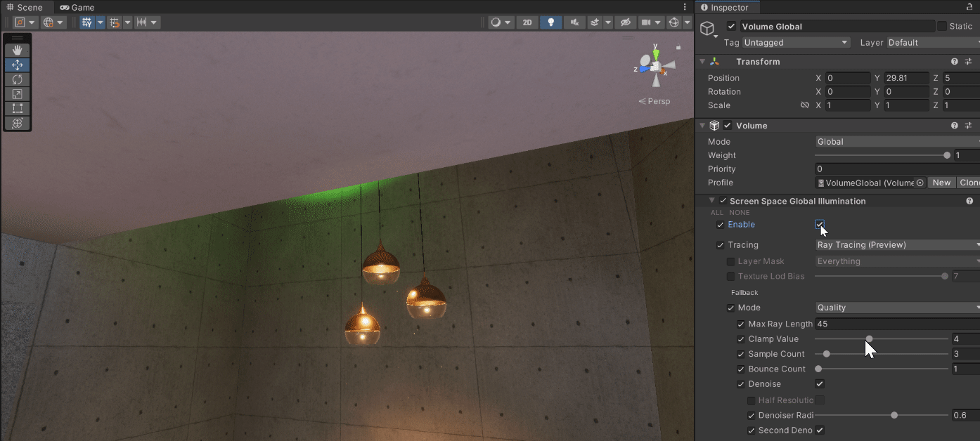Open Scene view more options kebab
Image resolution: width=980 pixels, height=441 pixels.
tap(685, 7)
